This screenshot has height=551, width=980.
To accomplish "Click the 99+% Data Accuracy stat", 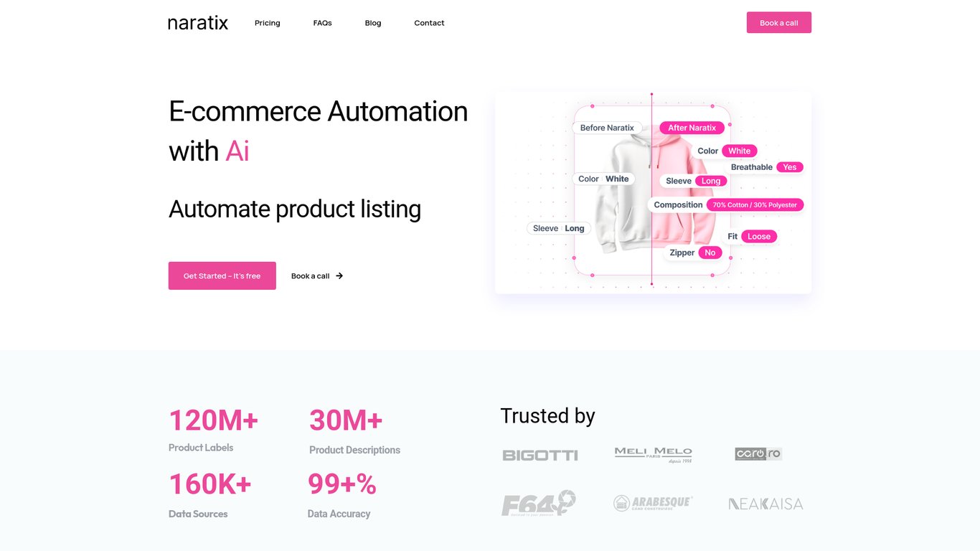I will point(342,494).
